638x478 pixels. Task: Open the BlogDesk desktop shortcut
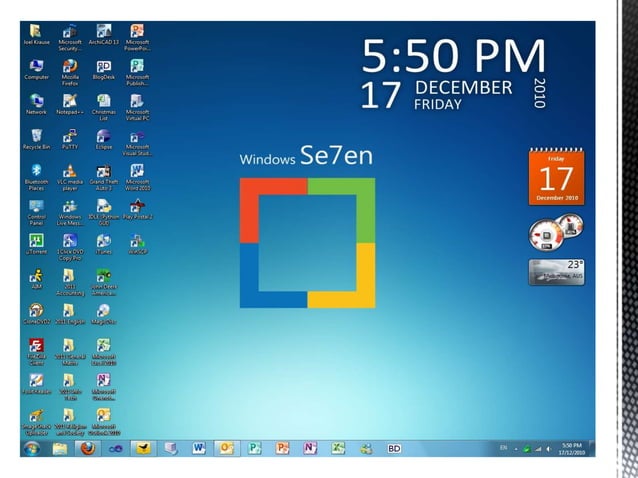tap(104, 70)
